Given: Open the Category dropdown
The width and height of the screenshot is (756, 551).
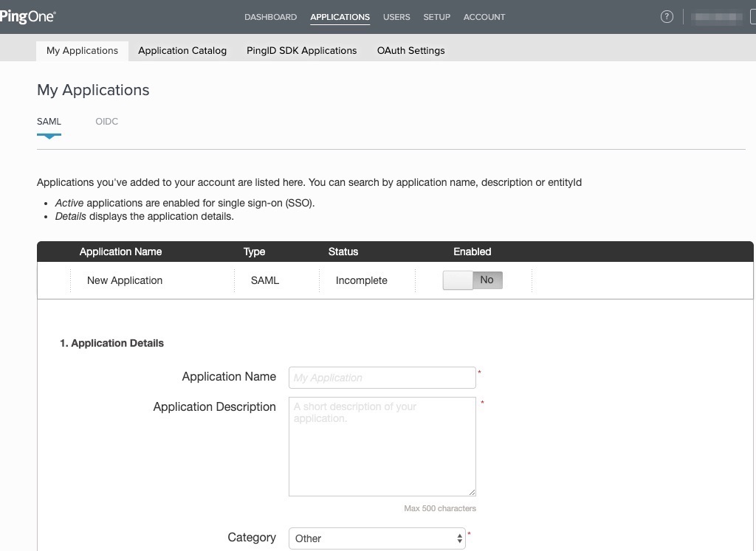Looking at the screenshot, I should coord(377,538).
